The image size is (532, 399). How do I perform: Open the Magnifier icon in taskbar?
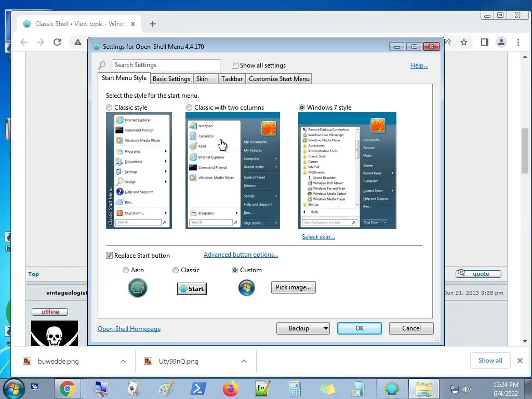point(100,389)
